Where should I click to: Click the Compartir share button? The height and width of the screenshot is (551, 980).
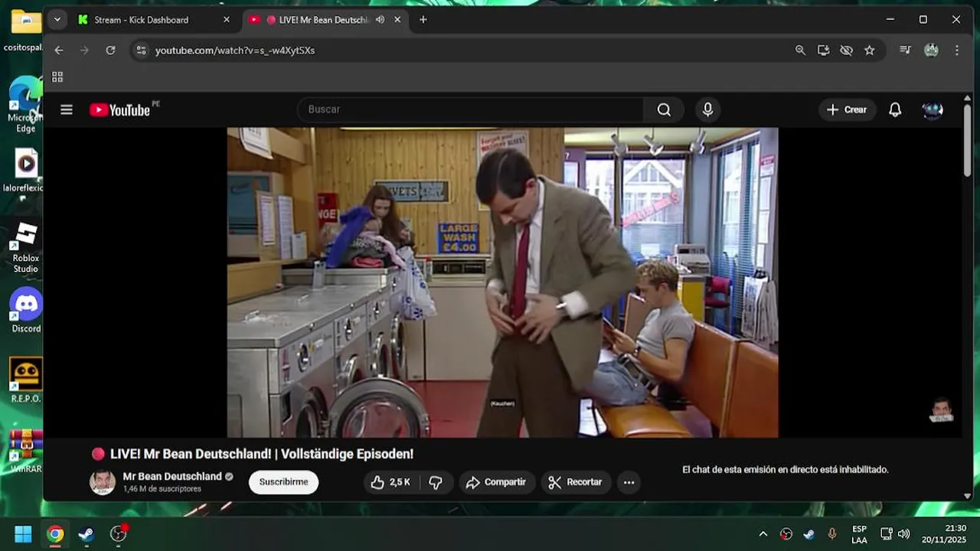pyautogui.click(x=496, y=482)
